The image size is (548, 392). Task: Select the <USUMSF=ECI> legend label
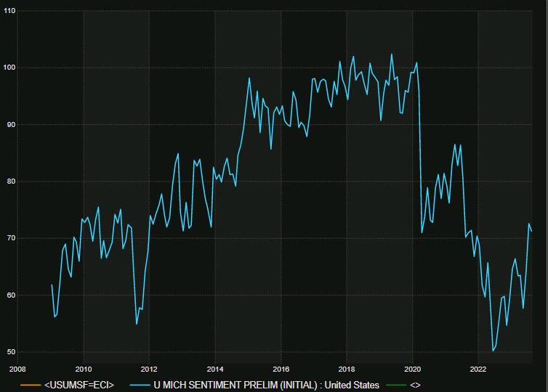[x=79, y=385]
